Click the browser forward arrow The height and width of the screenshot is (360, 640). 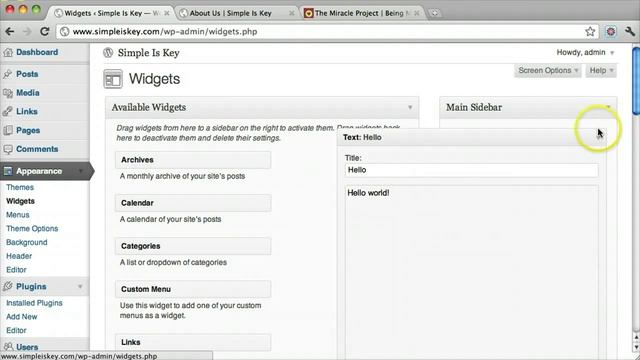tap(27, 31)
